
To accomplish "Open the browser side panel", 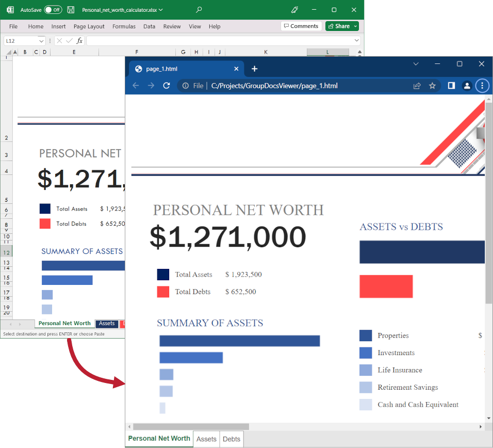I will [x=451, y=86].
